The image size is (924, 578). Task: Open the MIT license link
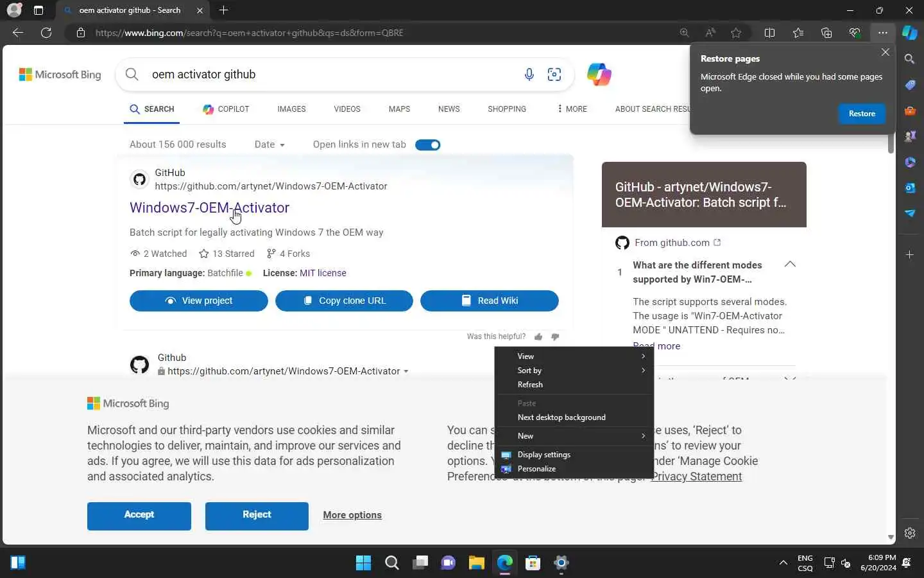pos(323,273)
